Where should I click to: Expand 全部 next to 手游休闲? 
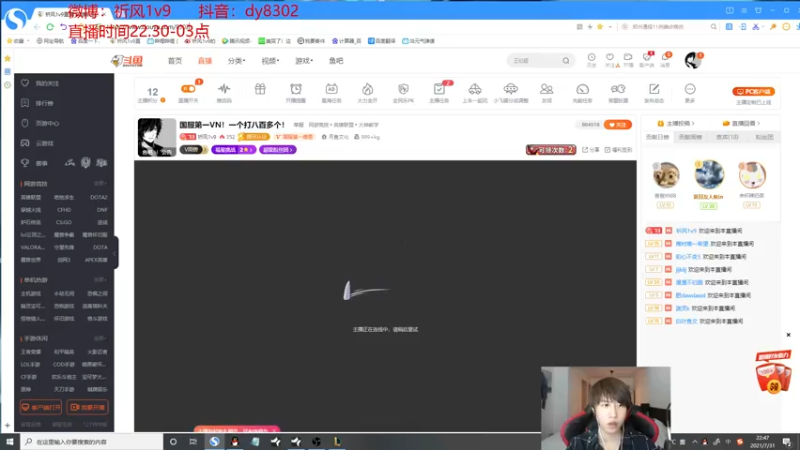pyautogui.click(x=100, y=338)
